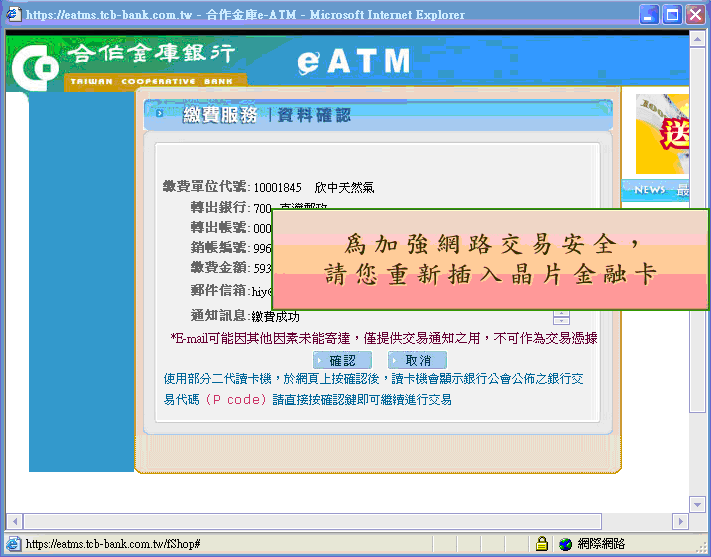
Task: Click the 通知訊息 field spinner arrows
Action: [561, 317]
